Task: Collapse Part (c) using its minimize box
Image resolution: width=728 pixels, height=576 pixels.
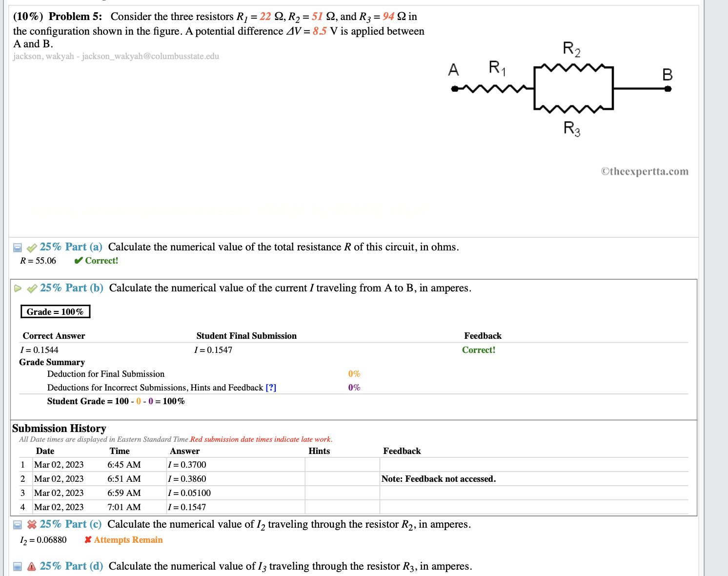Action: [17, 525]
